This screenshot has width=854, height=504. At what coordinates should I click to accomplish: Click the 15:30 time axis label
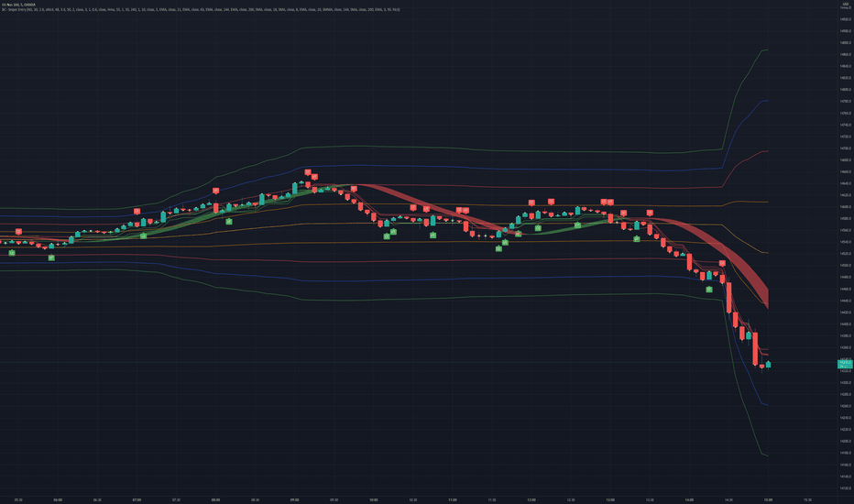tap(807, 499)
